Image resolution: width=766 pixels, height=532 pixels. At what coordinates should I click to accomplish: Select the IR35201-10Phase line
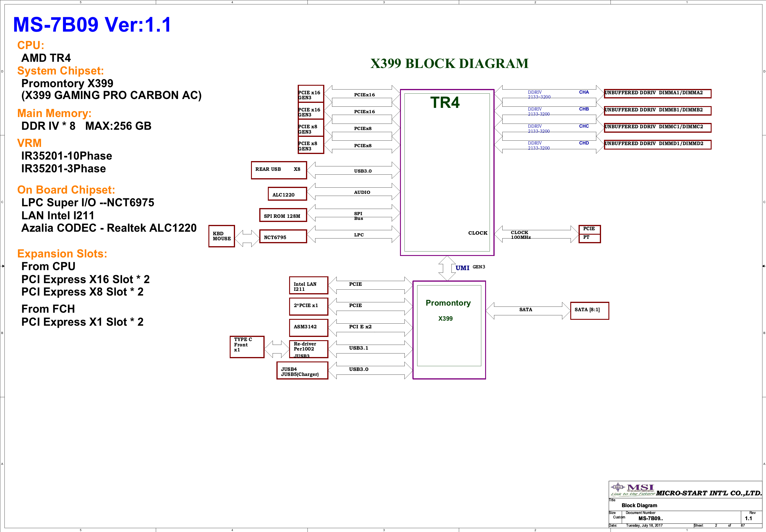[x=67, y=156]
